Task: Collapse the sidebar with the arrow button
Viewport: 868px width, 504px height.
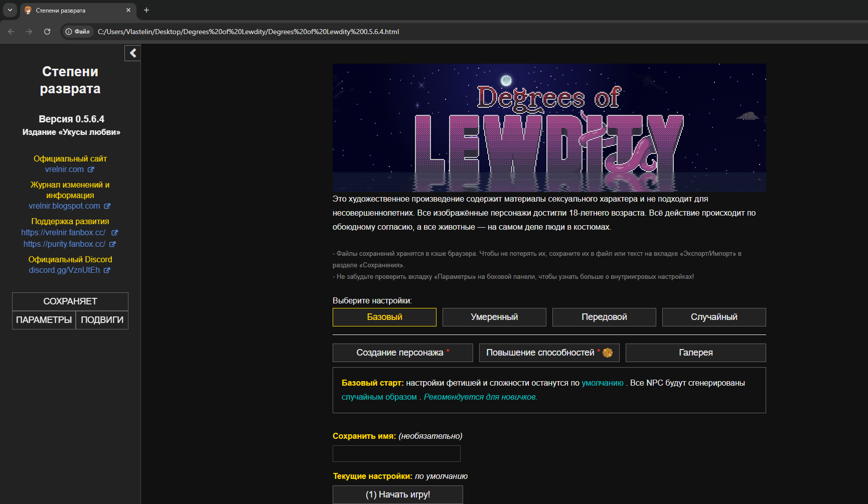Action: (x=132, y=53)
